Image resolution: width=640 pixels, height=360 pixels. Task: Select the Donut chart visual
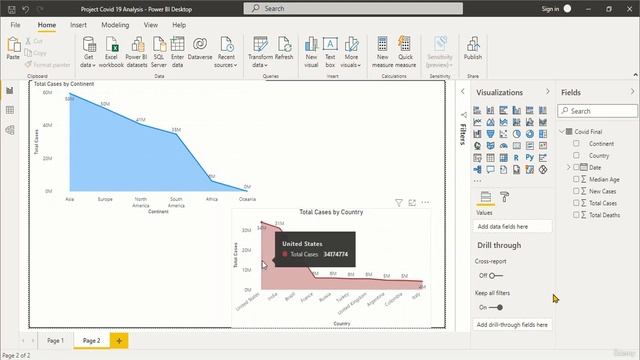[529, 134]
